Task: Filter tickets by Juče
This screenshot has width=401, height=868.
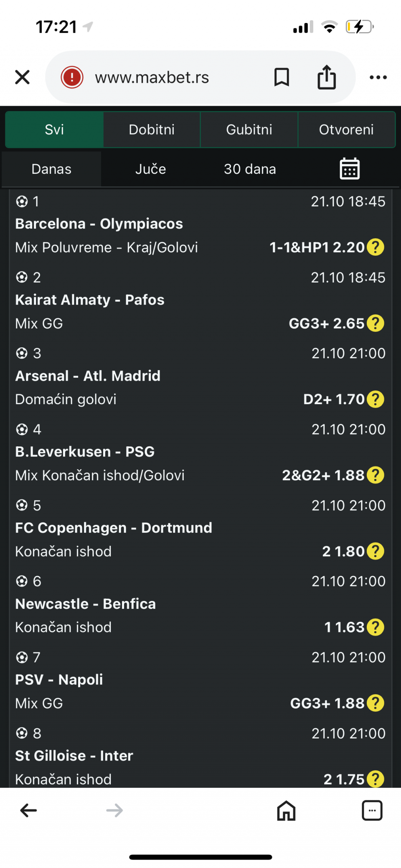Action: (x=150, y=169)
